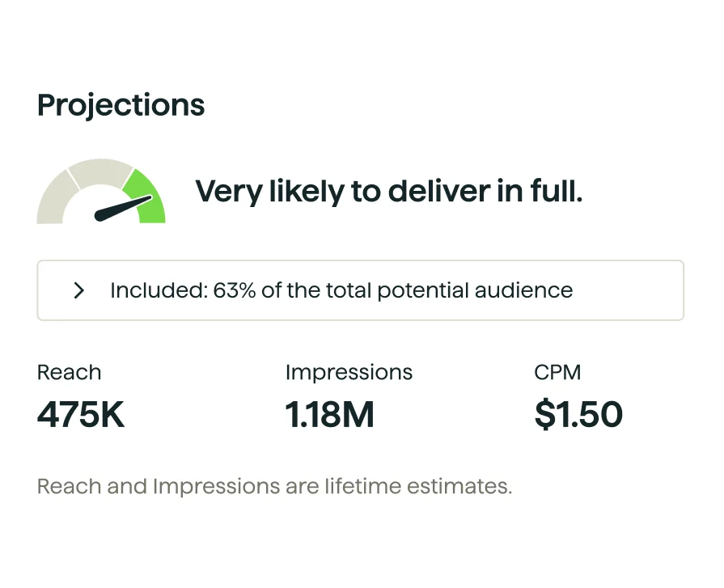Click the 475K Reach value
The image size is (724, 588).
(80, 414)
